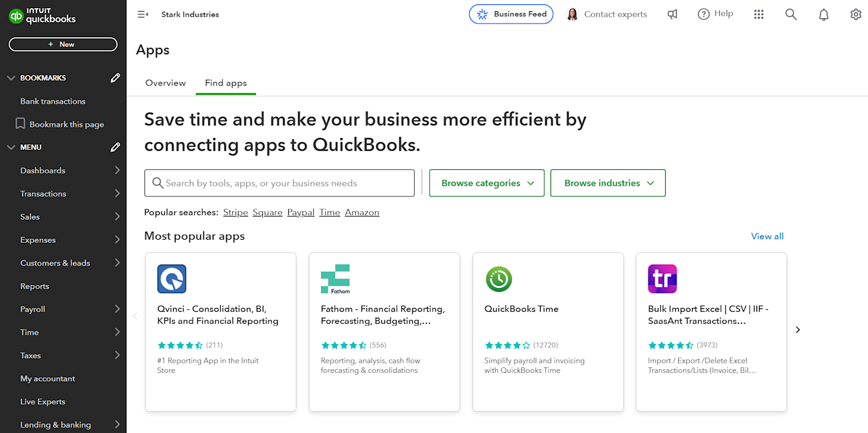Open My accountant in the sidebar

[x=48, y=378]
